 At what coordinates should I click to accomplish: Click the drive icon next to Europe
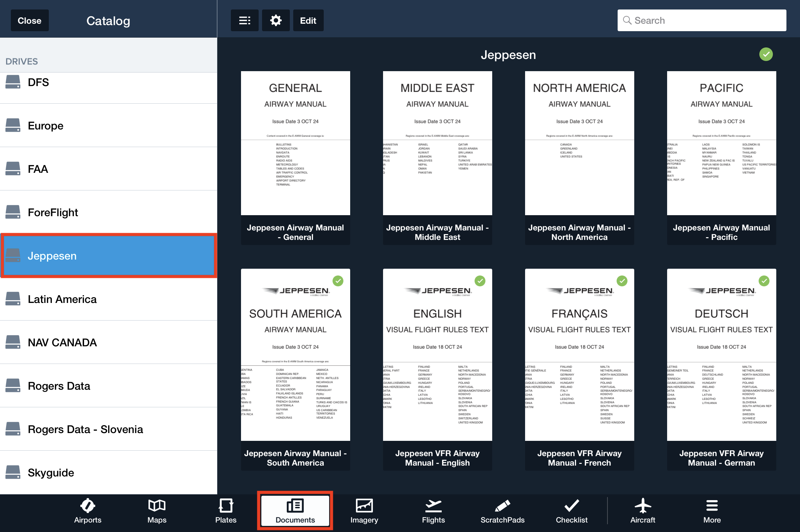13,125
